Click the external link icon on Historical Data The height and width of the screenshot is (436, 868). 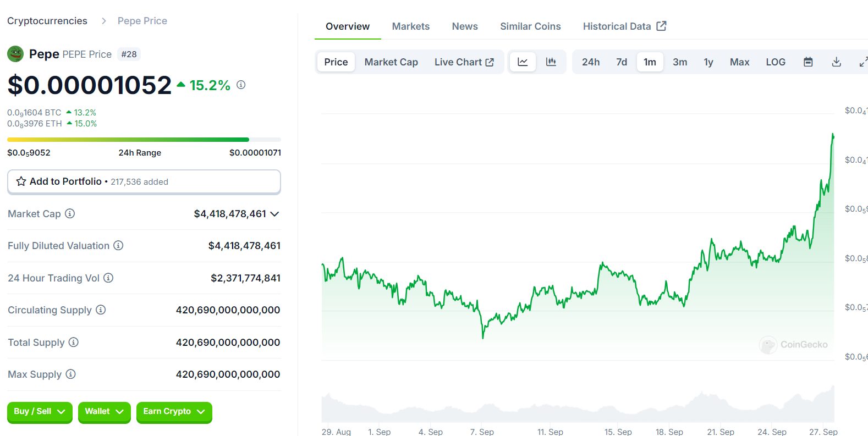(x=661, y=26)
